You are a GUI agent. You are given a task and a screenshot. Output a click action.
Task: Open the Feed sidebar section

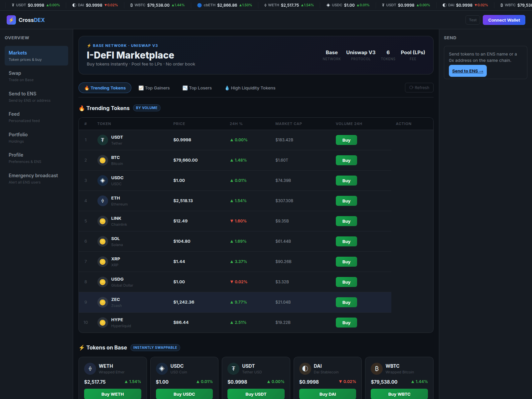pyautogui.click(x=36, y=117)
